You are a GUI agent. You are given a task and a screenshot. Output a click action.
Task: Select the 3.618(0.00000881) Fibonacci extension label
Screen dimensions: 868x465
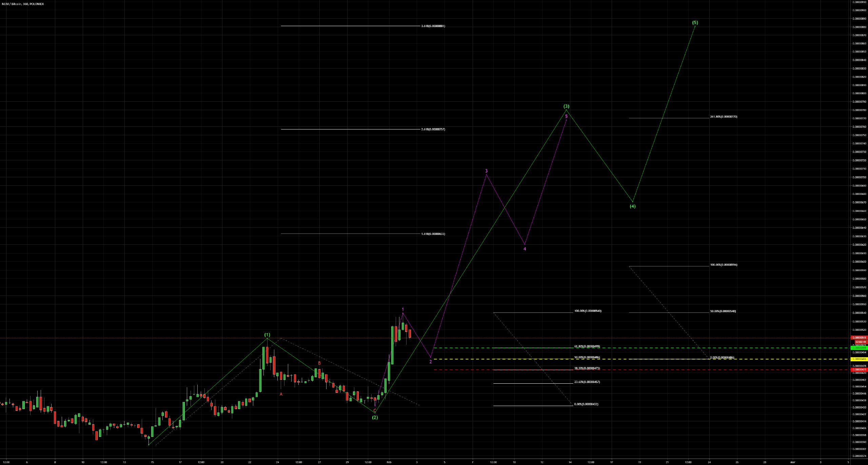click(x=433, y=26)
